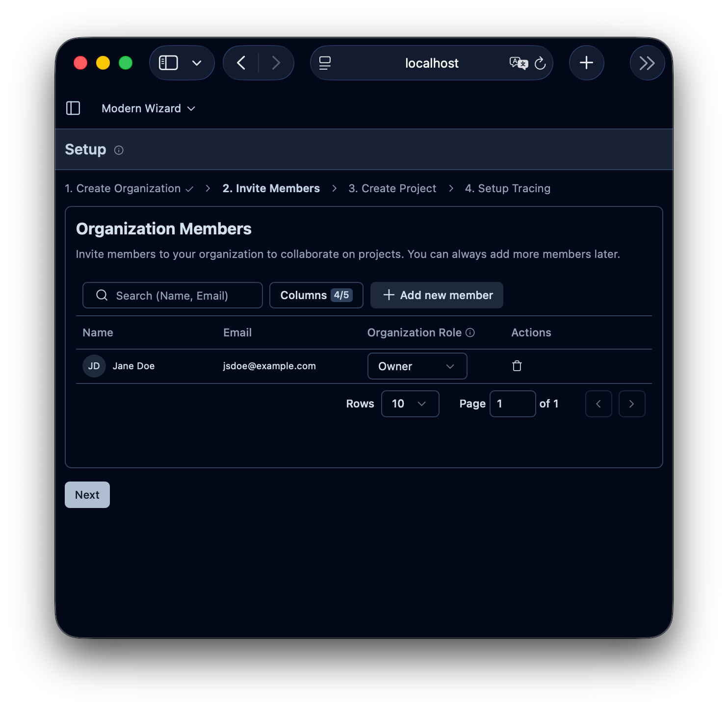Open the Columns 4/5 selector

[316, 295]
